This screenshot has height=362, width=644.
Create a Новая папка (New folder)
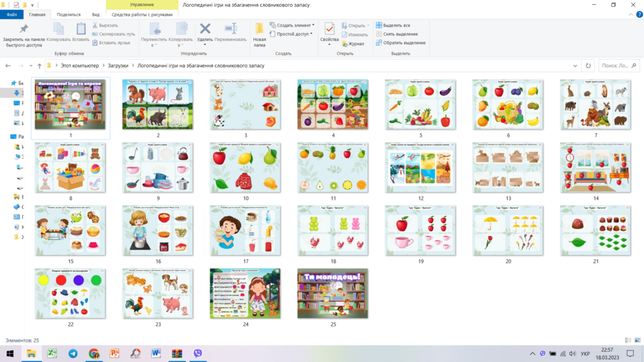pos(259,35)
